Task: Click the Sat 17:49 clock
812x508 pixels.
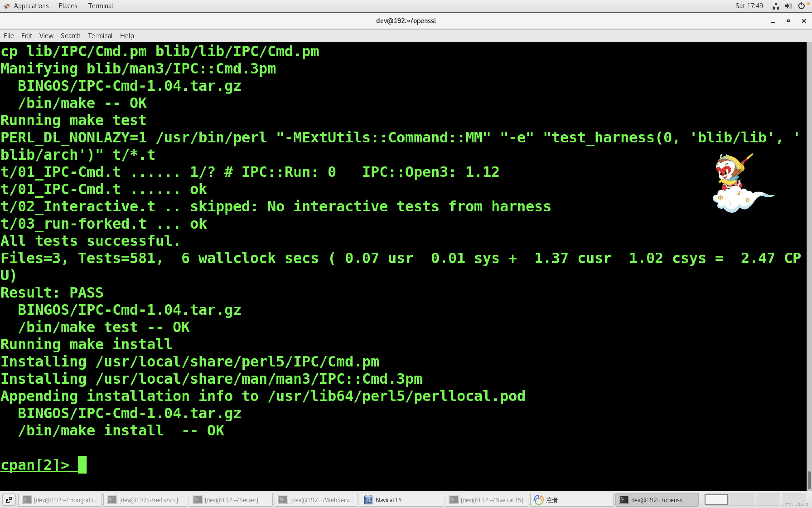Action: [x=749, y=6]
